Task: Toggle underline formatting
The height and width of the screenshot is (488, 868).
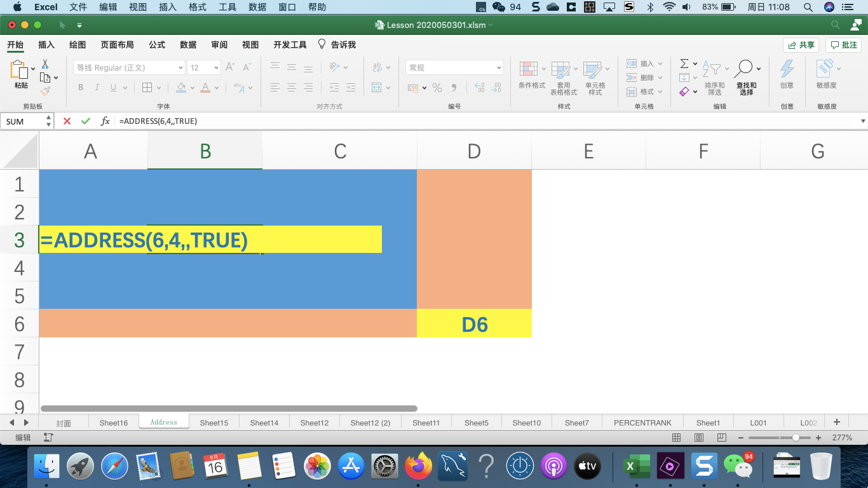Action: coord(113,88)
